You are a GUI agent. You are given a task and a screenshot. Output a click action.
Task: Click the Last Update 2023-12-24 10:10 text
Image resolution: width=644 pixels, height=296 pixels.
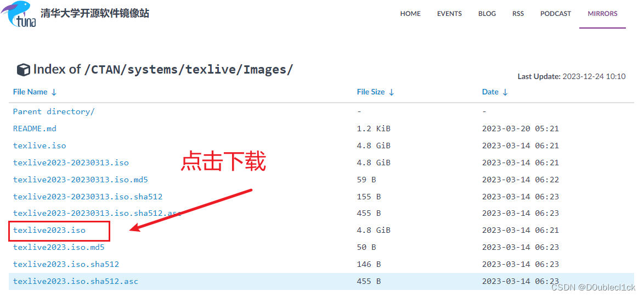click(x=571, y=76)
